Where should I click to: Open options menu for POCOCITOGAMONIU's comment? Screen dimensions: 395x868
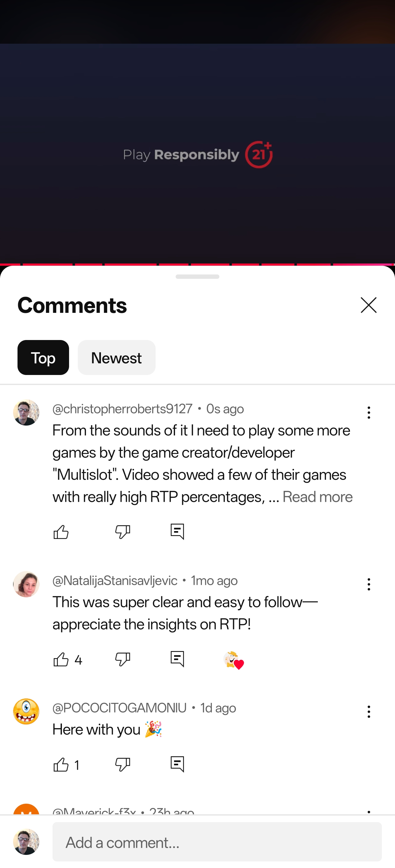(369, 712)
